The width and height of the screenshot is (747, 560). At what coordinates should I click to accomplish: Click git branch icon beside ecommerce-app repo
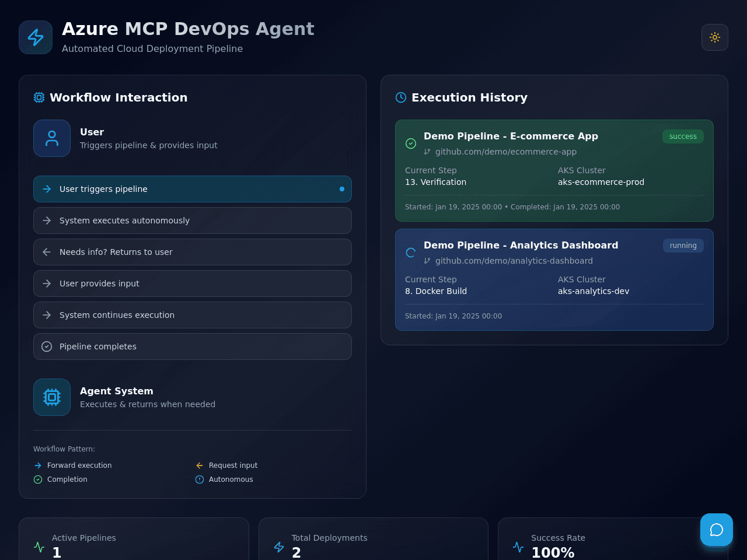[x=427, y=152]
